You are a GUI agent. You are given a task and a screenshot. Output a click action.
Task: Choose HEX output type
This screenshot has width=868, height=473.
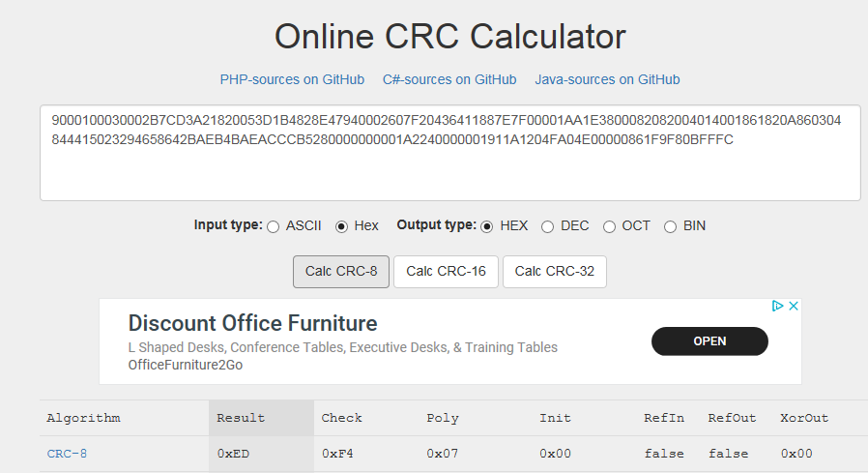click(487, 226)
